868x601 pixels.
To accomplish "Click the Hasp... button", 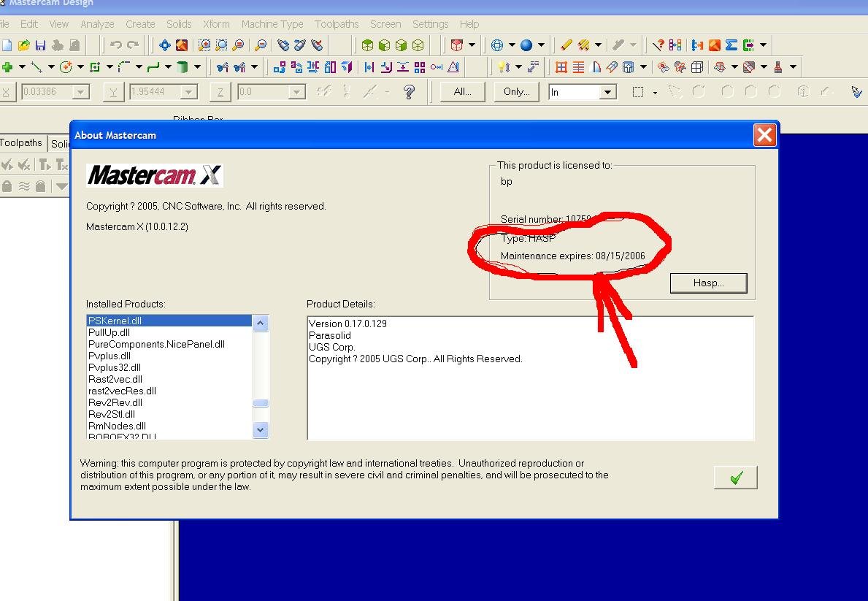I will pos(709,283).
